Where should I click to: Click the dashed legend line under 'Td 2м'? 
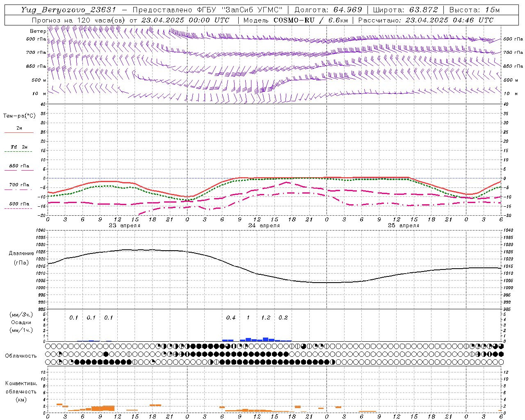[18, 152]
